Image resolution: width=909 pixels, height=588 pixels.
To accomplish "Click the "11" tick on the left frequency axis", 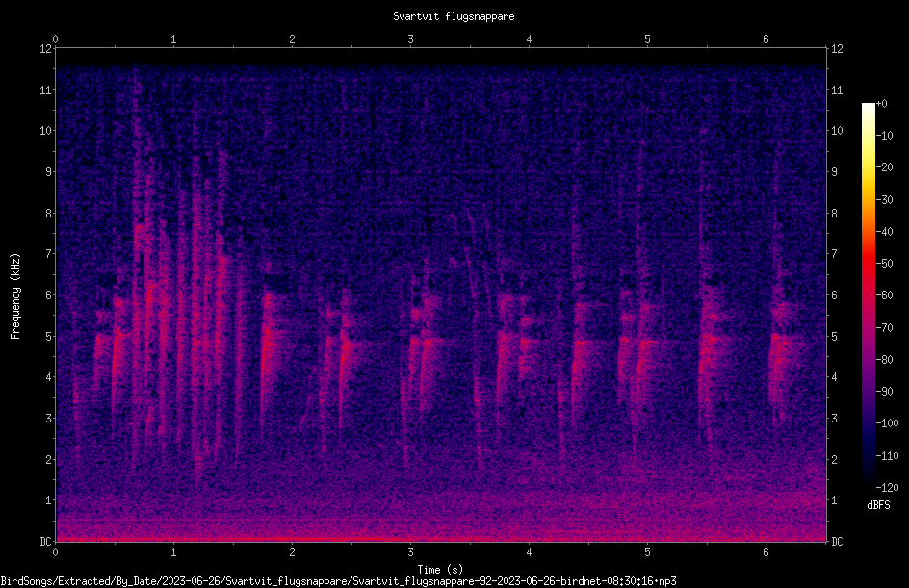I will click(46, 89).
